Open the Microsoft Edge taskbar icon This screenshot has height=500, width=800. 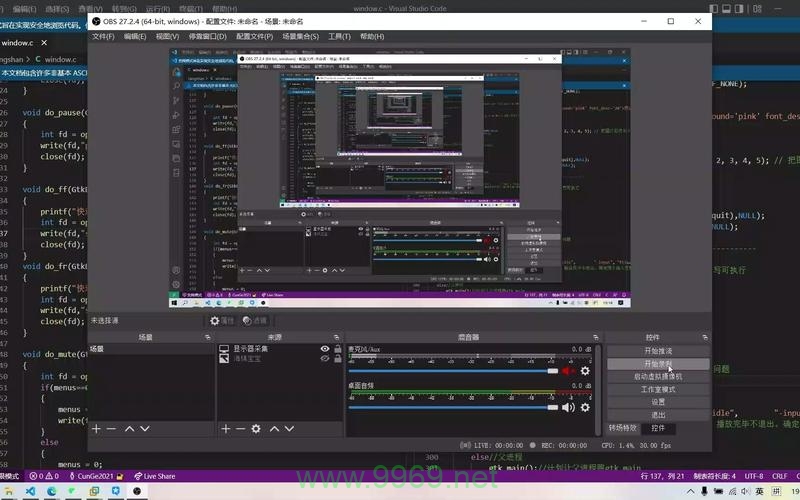tap(52, 491)
